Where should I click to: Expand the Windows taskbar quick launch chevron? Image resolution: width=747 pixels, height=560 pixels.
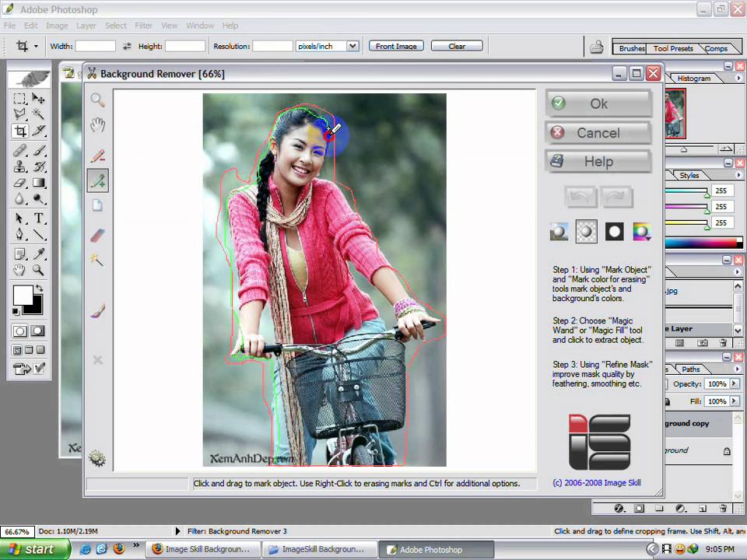click(x=135, y=544)
